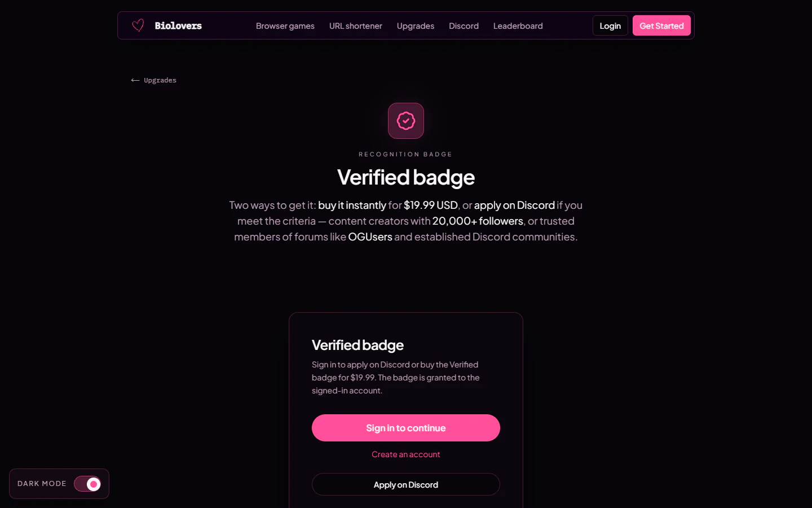Click the Login button

tap(610, 25)
